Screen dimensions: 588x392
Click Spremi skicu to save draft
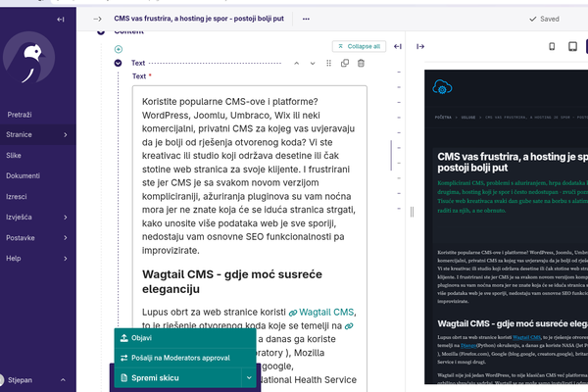[177, 377]
